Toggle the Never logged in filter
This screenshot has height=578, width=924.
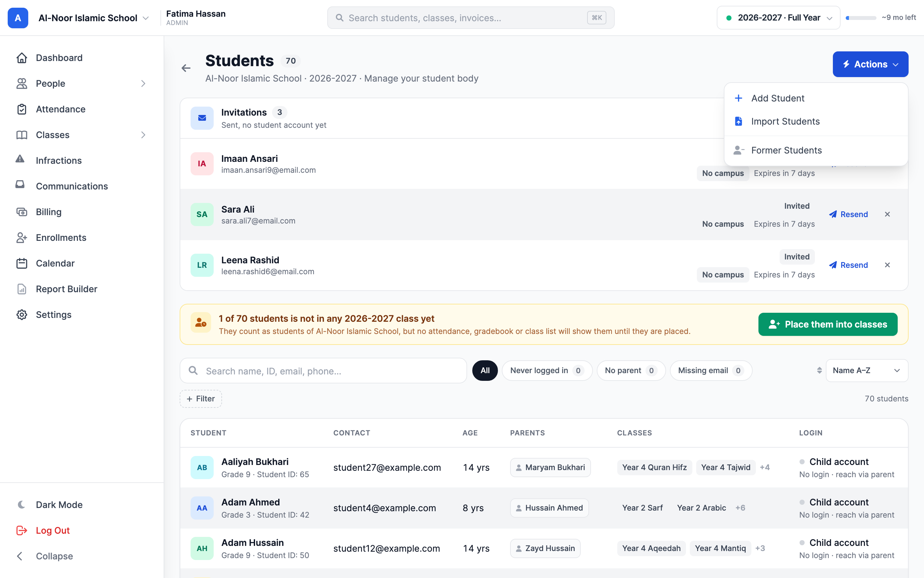(x=547, y=371)
